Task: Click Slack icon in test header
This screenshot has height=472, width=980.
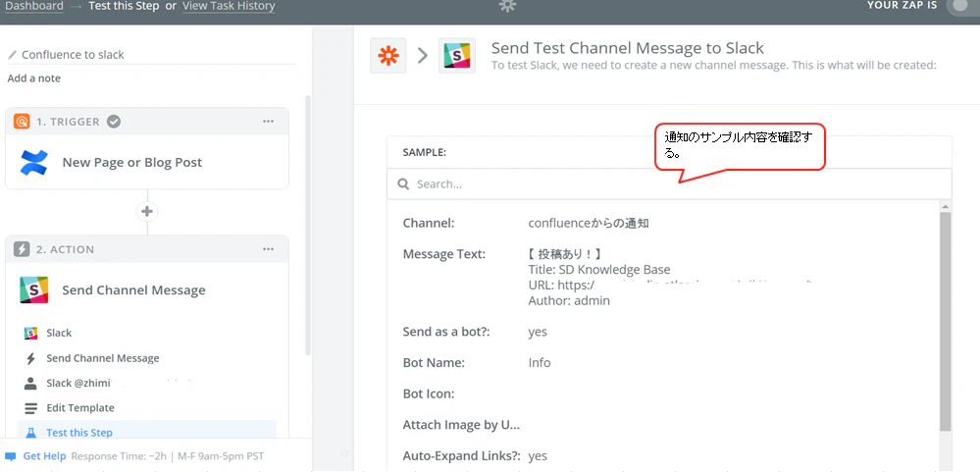Action: (x=457, y=56)
